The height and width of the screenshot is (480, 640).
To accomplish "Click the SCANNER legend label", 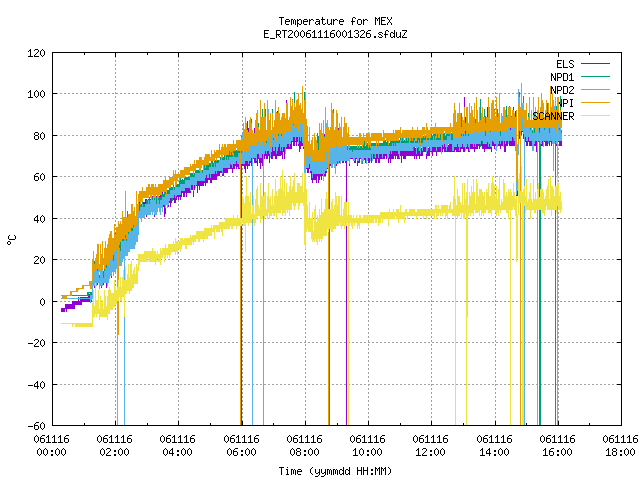I will 553,116.
